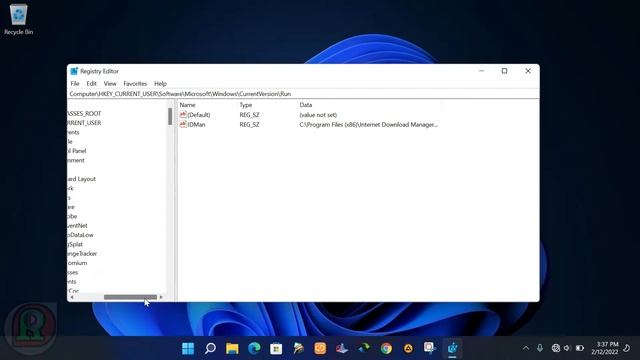The width and height of the screenshot is (640, 360).
Task: Launch File Explorer from the taskbar
Action: (x=232, y=348)
